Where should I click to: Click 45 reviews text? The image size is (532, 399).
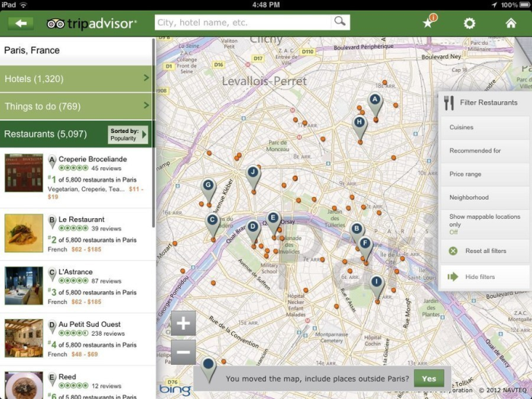click(x=106, y=168)
